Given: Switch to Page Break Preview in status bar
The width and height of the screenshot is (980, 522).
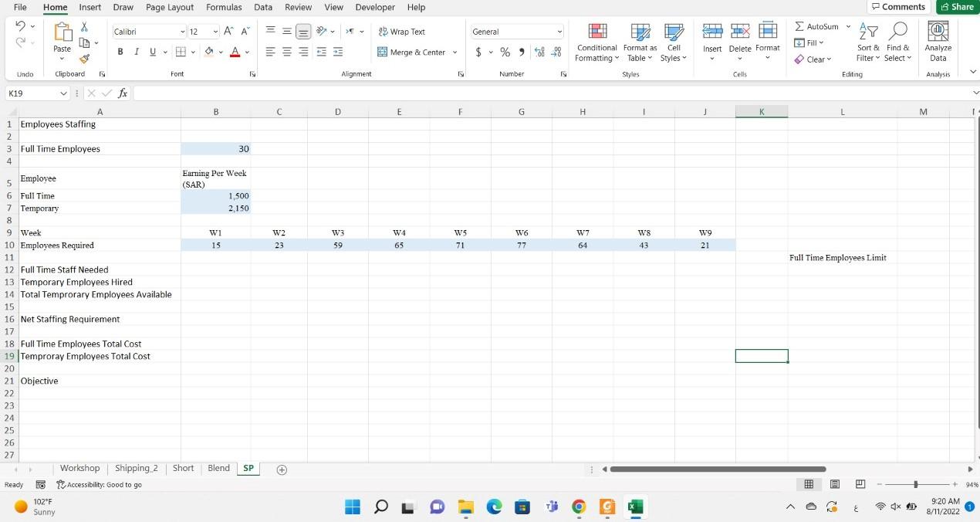Looking at the screenshot, I should (860, 485).
